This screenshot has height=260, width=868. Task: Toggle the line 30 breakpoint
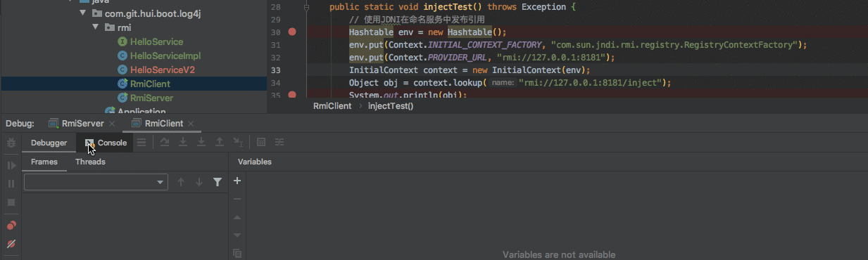coord(292,32)
